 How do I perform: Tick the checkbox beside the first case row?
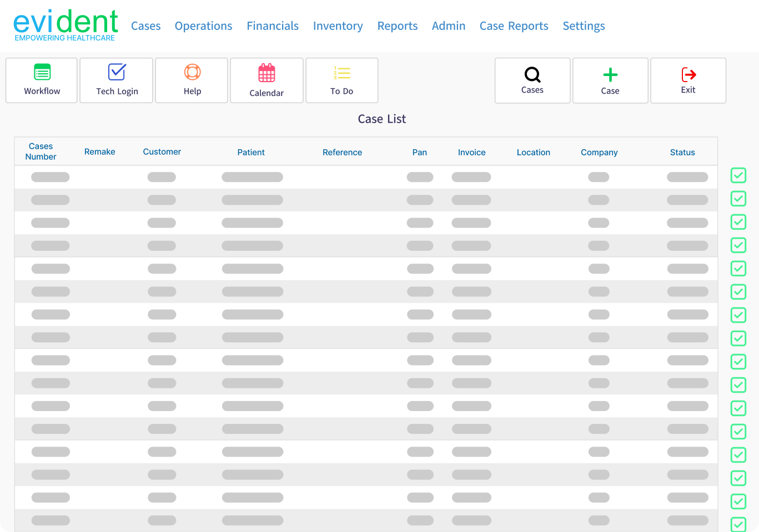[738, 175]
